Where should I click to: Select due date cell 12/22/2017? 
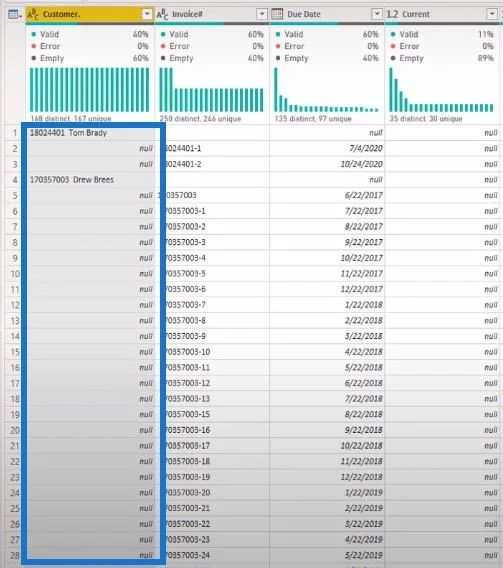pos(327,289)
